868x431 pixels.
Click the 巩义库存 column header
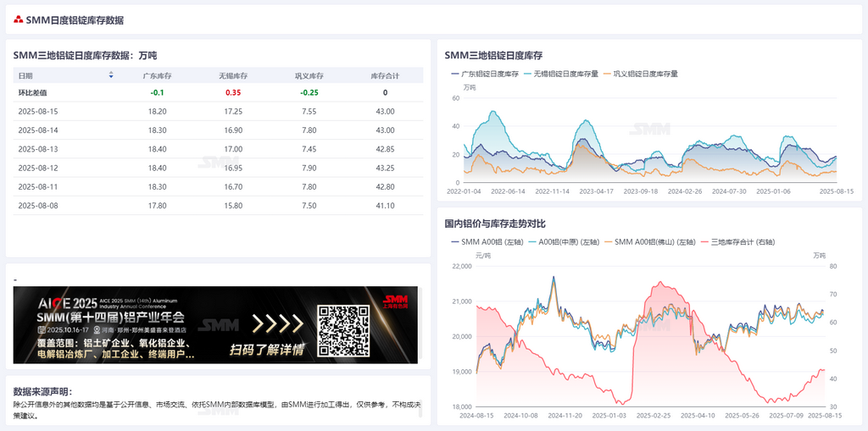309,76
